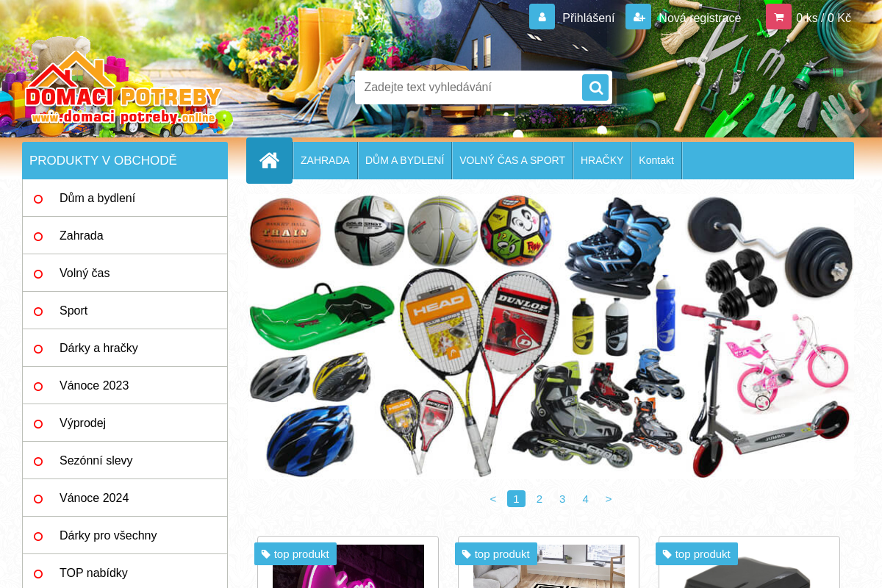
Task: Select the circle bullet next to Dům a bydlení
Action: point(38,198)
